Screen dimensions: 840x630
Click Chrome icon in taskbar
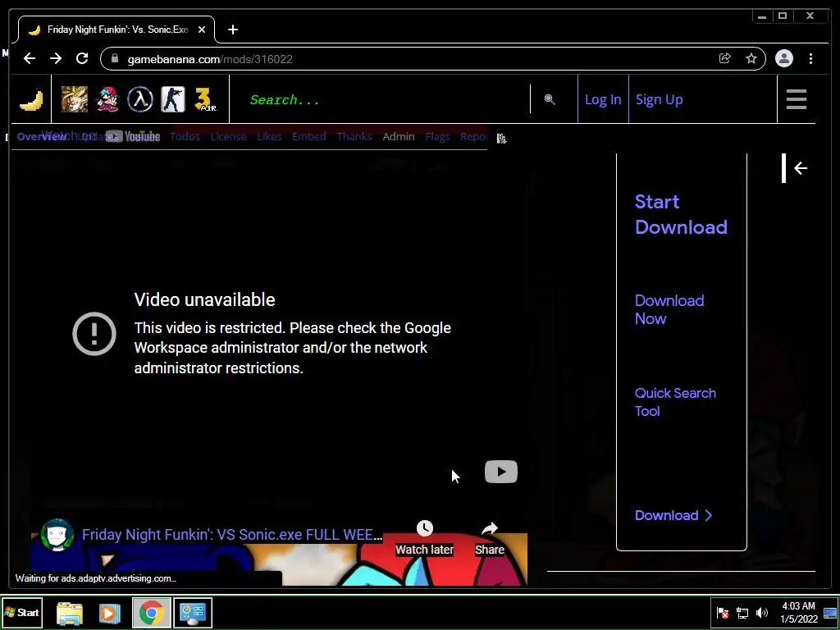point(152,613)
